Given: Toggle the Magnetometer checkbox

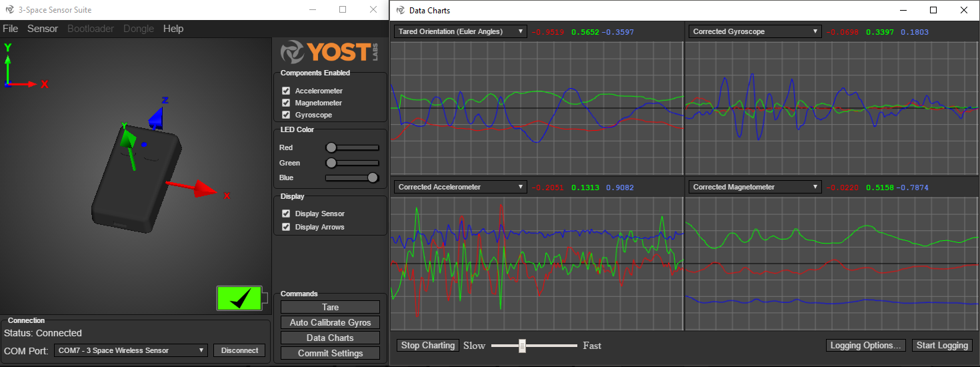Looking at the screenshot, I should click(286, 103).
